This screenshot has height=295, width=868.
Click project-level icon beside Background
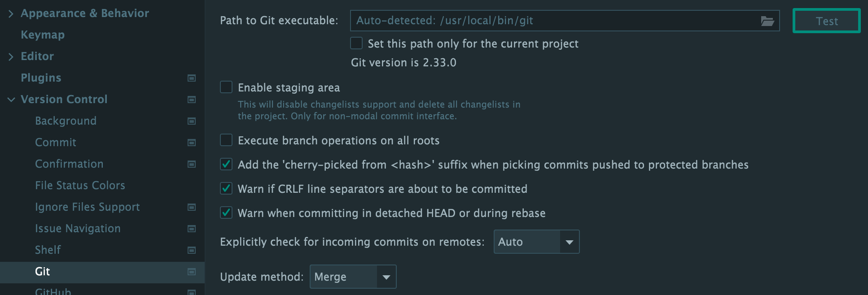[192, 121]
